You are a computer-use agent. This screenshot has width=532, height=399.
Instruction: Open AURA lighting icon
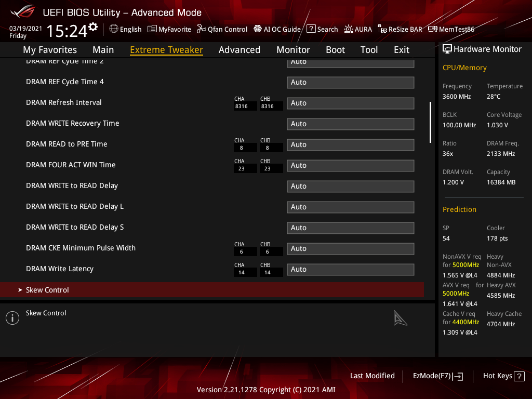pyautogui.click(x=349, y=29)
